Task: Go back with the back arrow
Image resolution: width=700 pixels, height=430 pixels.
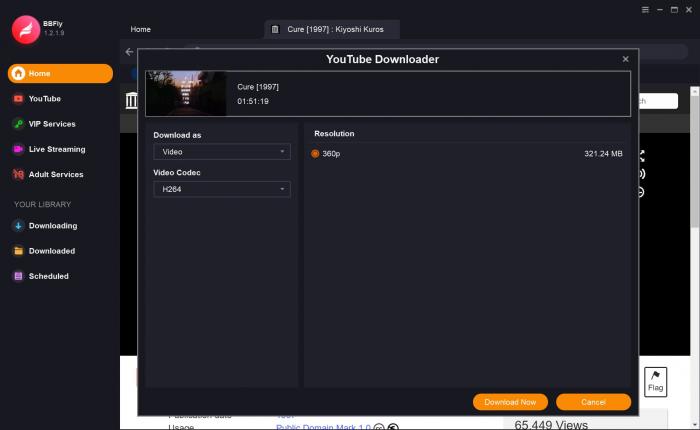Action: tap(129, 52)
